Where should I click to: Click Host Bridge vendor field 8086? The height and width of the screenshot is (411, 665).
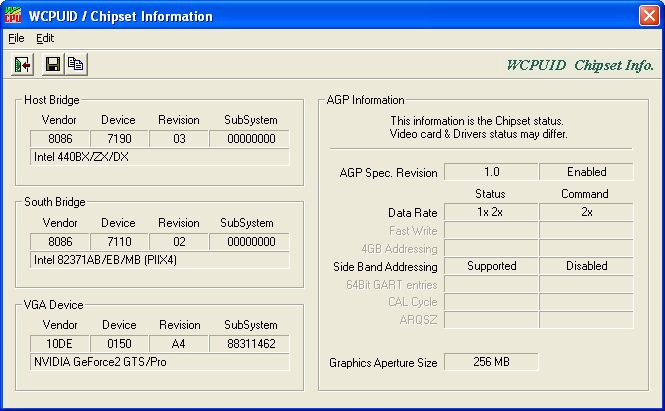click(x=60, y=139)
